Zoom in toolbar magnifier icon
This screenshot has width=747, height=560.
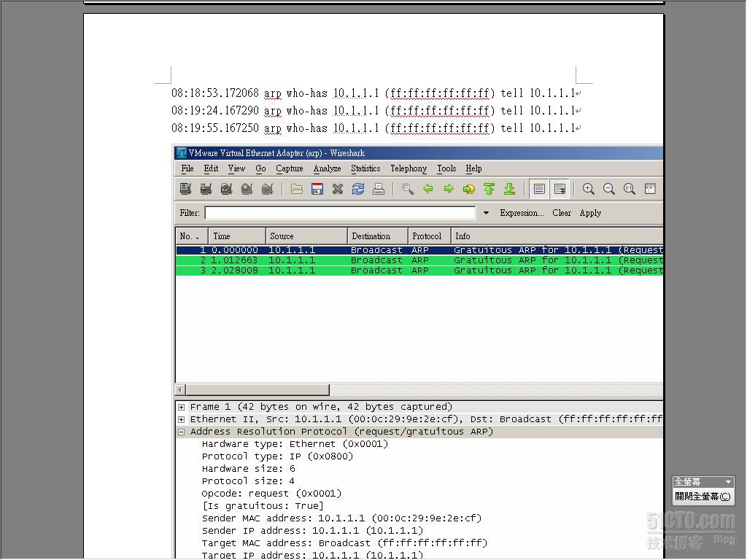[589, 189]
